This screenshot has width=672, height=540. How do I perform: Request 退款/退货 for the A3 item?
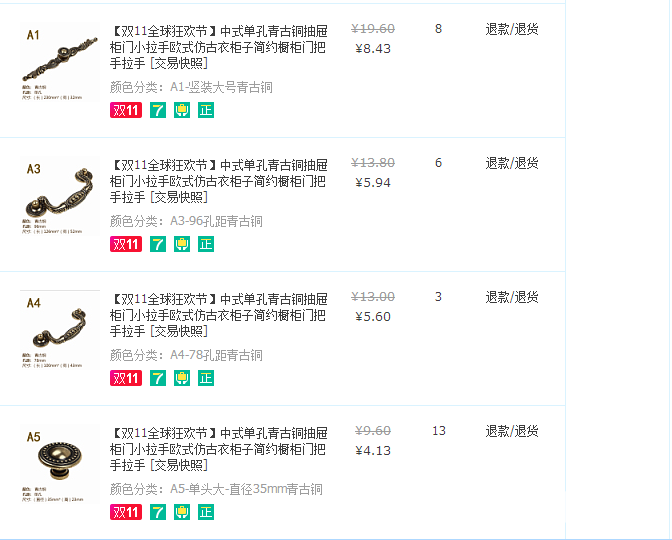pos(512,163)
